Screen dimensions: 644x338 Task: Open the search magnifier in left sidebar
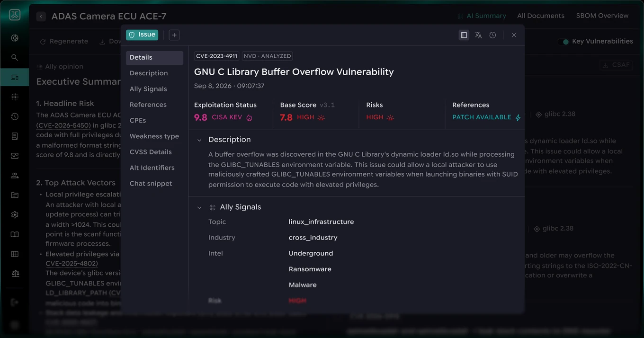click(x=15, y=57)
